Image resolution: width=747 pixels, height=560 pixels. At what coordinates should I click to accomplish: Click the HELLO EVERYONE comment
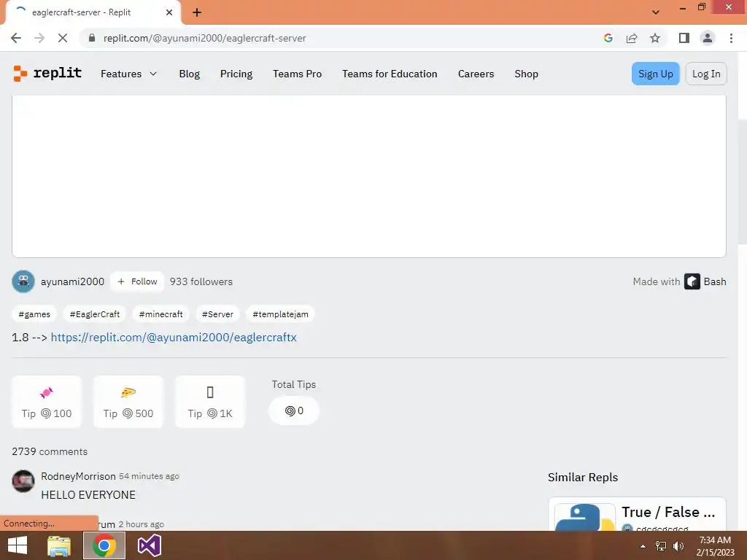[88, 495]
